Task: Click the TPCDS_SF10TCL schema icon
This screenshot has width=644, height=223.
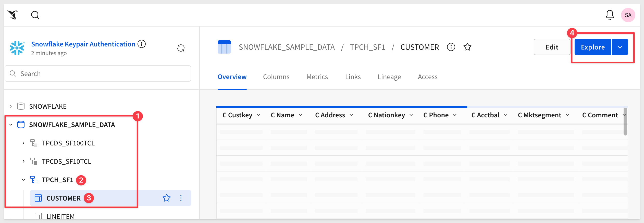Action: [34, 161]
